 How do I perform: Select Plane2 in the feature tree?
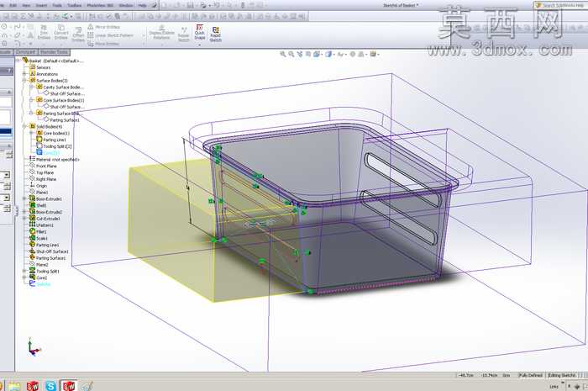39,265
